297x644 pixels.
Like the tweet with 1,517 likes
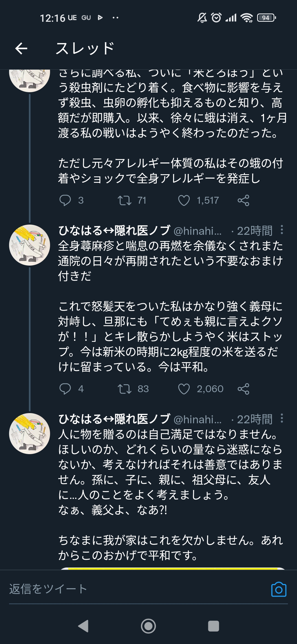pyautogui.click(x=184, y=200)
